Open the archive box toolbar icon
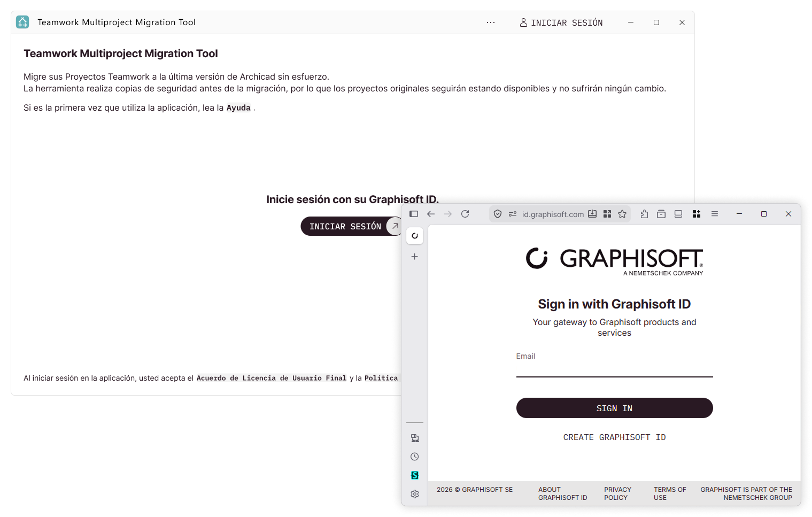Image resolution: width=812 pixels, height=517 pixels. pos(661,214)
